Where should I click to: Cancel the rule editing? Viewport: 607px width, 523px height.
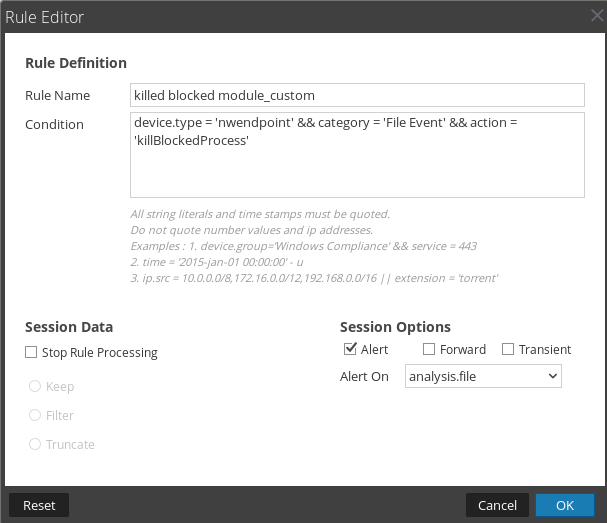[496, 505]
